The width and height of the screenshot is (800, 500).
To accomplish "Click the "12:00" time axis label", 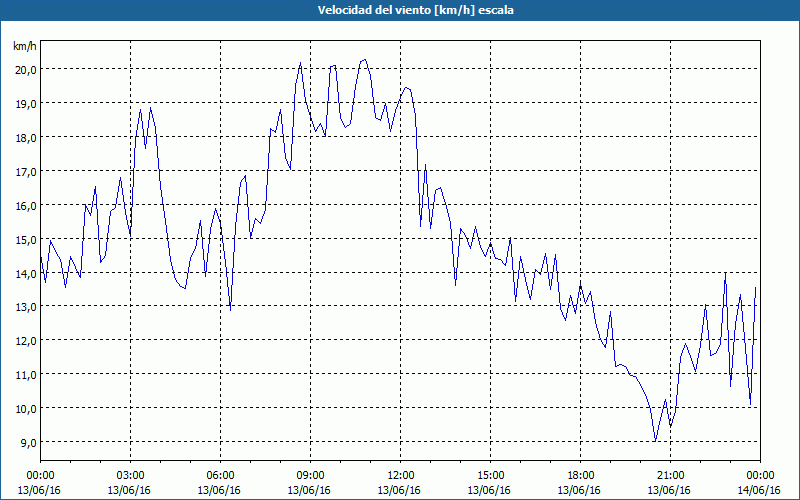I will point(401,476).
